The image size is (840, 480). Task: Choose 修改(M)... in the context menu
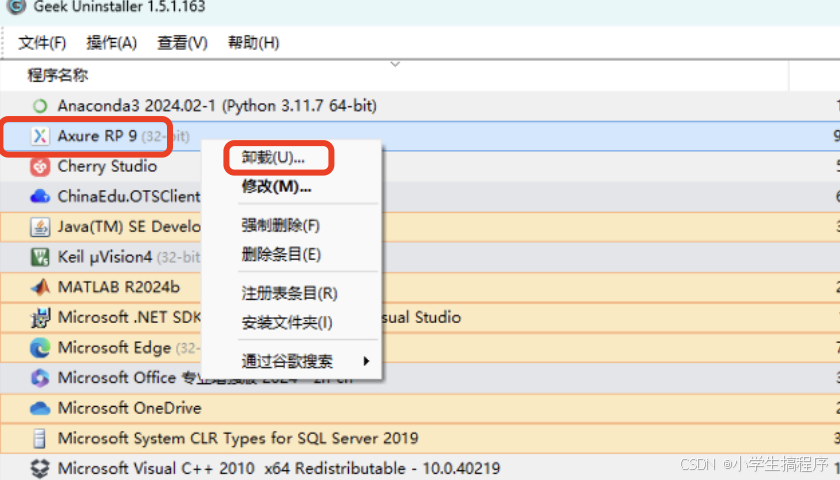pyautogui.click(x=276, y=186)
